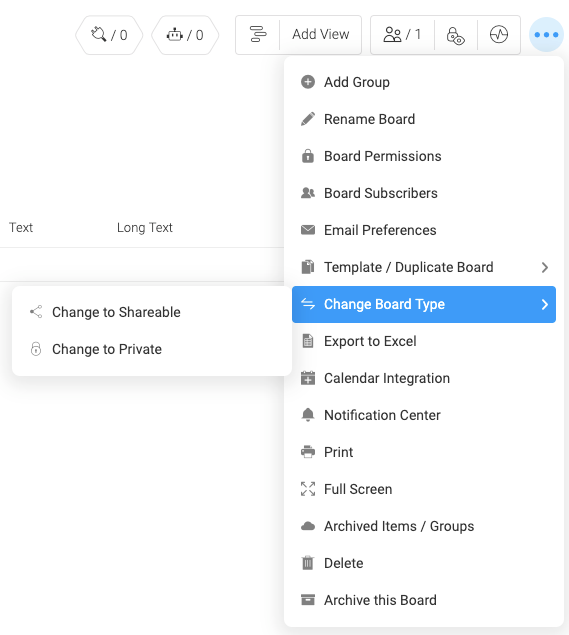Open the board members people icon
The width and height of the screenshot is (569, 635).
click(x=402, y=34)
